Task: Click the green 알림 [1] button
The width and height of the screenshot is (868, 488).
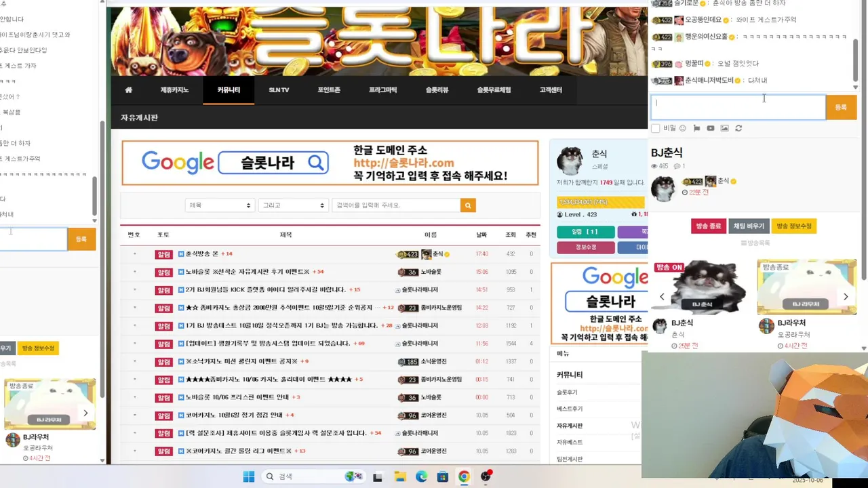Action: (586, 232)
